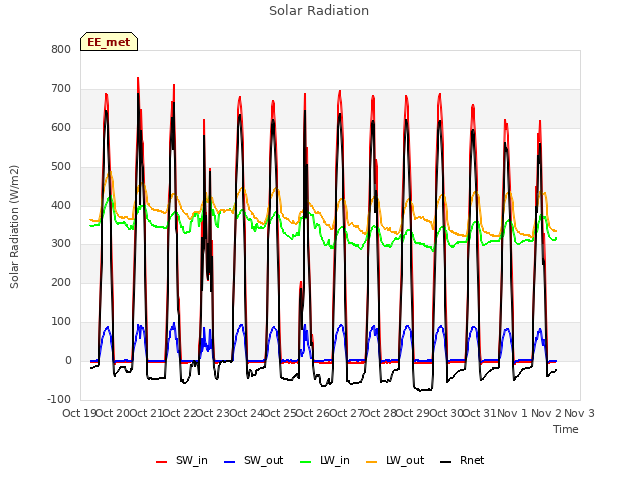640x480 pixels.
Task: Click the 700 y-axis tick label
Action: (61, 89)
